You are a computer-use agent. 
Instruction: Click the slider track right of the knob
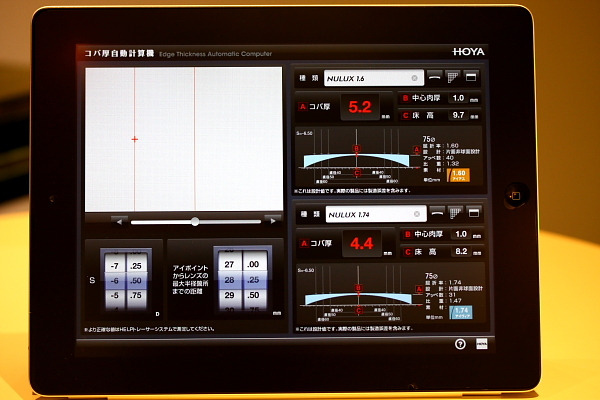[230, 222]
